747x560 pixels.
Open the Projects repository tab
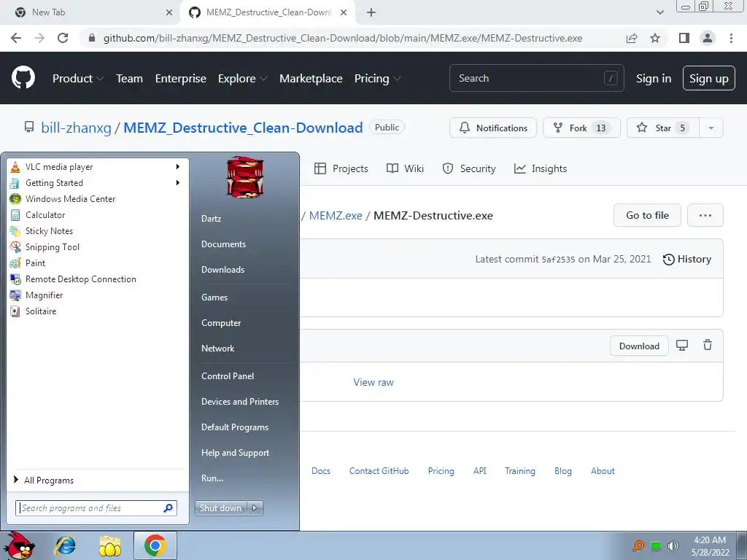(341, 168)
